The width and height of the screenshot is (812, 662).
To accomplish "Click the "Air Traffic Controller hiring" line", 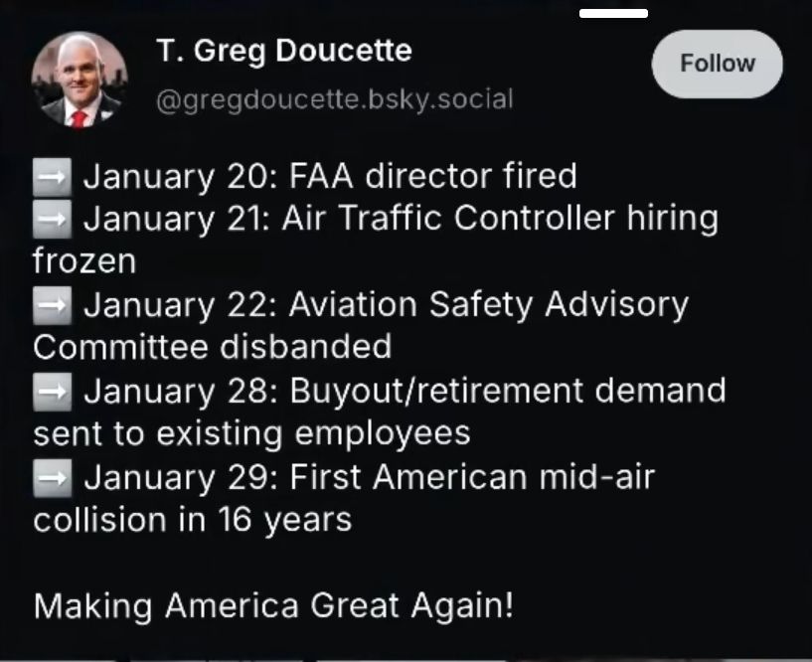I will coord(499,219).
